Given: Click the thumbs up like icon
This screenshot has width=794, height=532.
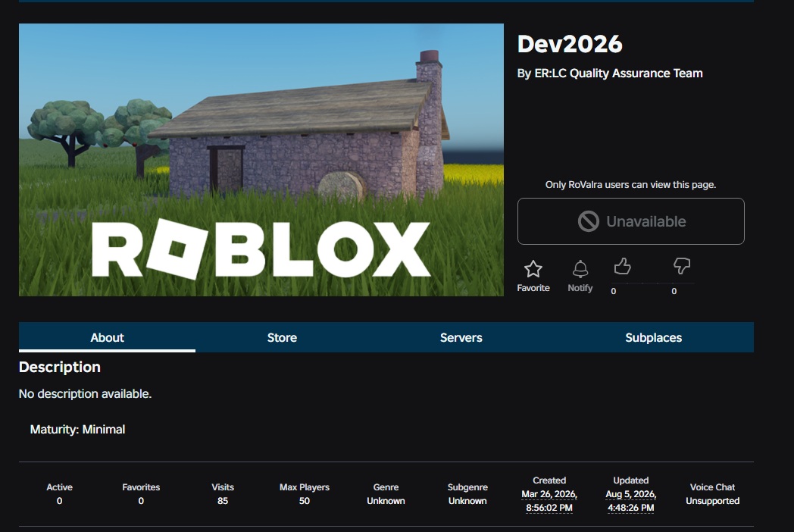Looking at the screenshot, I should pyautogui.click(x=622, y=266).
